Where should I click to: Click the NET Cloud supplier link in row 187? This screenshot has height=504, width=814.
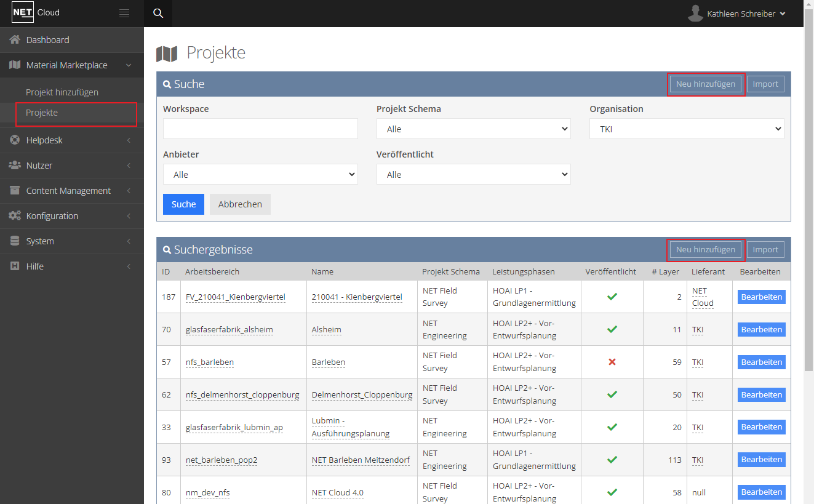tap(703, 297)
